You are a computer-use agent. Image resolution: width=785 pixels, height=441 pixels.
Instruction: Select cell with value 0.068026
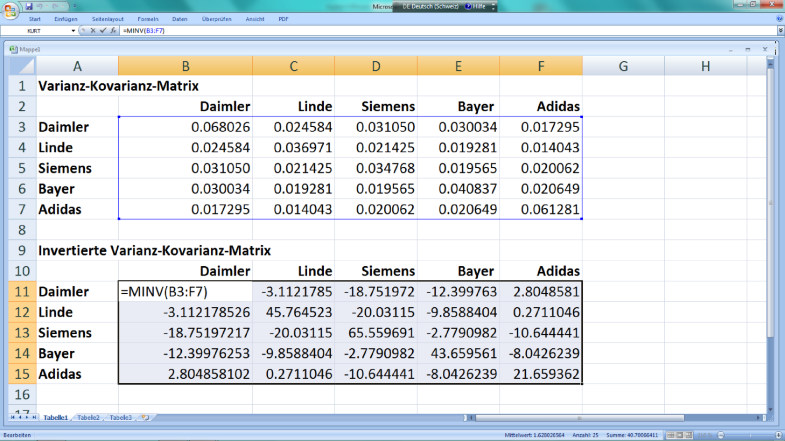click(185, 127)
